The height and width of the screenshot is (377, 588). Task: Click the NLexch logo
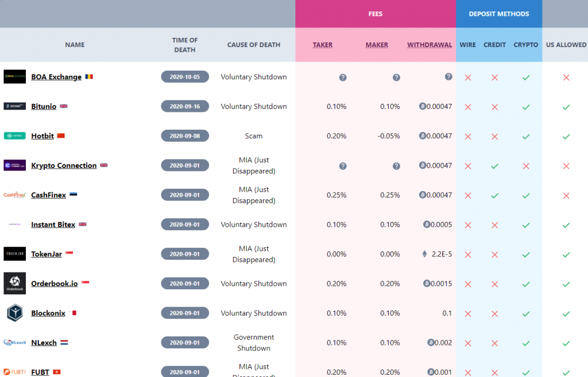[14, 342]
